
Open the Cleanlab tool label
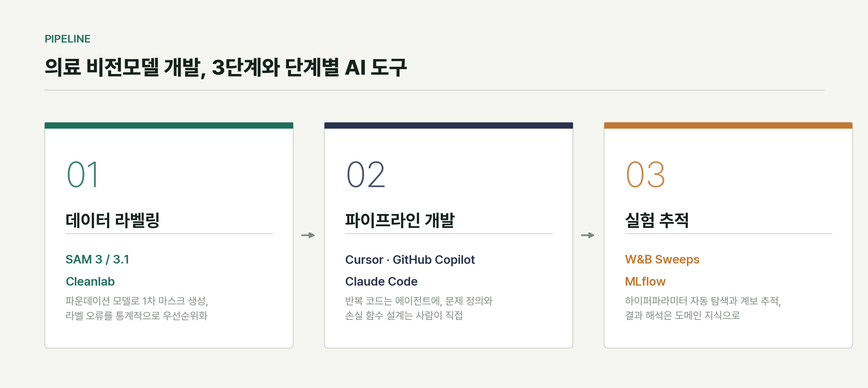pyautogui.click(x=90, y=281)
